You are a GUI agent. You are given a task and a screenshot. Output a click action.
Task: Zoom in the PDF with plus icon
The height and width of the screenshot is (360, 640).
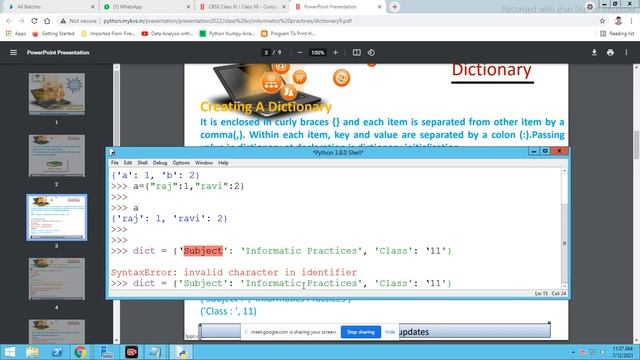336,53
